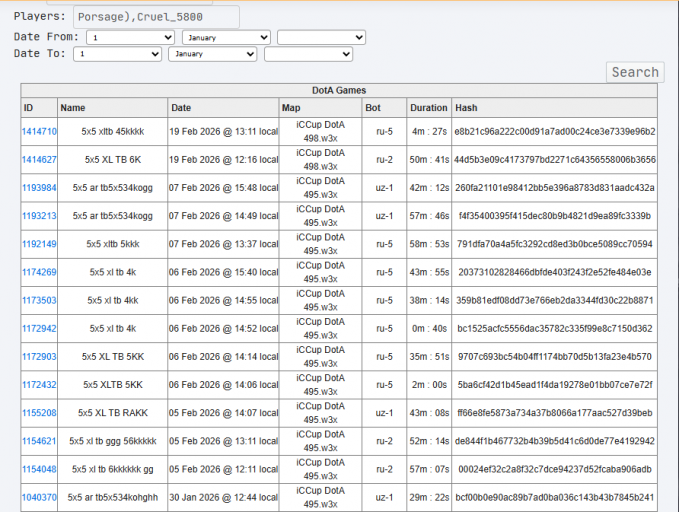679x512 pixels.
Task: Click the Bot column header
Action: pyautogui.click(x=384, y=108)
